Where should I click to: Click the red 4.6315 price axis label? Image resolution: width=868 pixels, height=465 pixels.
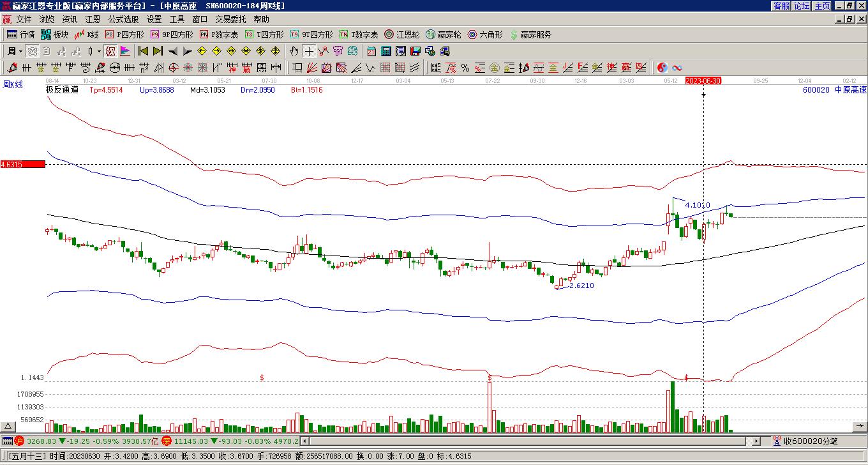[x=23, y=165]
